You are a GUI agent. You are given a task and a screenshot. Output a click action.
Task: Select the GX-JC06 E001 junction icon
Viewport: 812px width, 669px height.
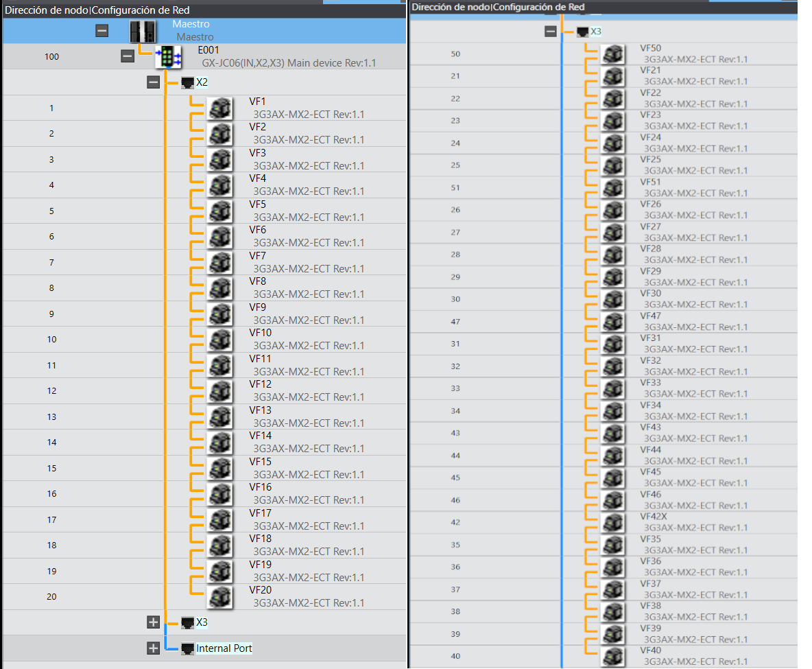click(x=169, y=56)
